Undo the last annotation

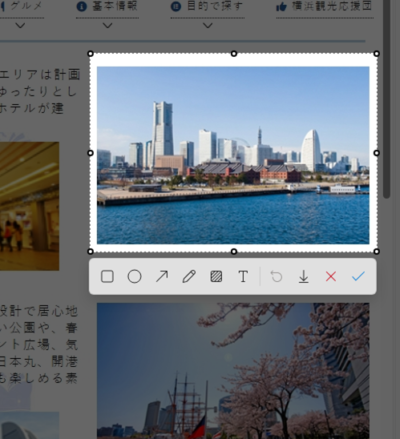pos(276,276)
